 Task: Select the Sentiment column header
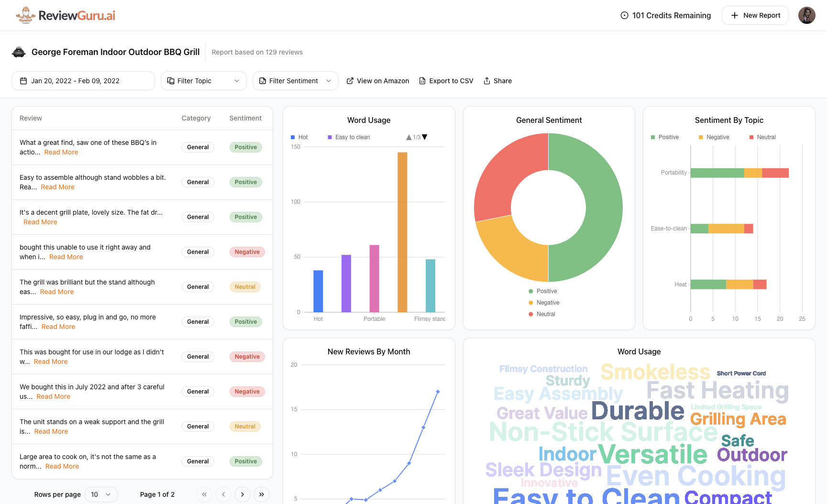[245, 118]
